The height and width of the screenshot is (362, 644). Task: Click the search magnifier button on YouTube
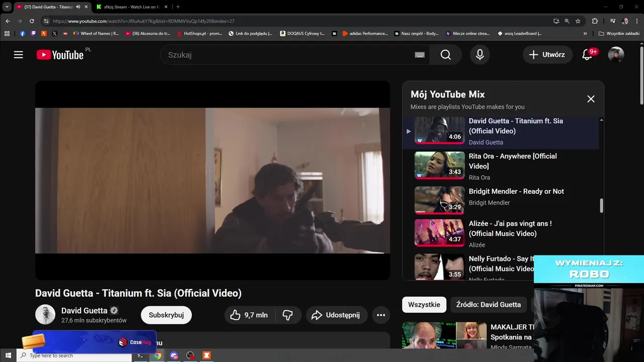(x=446, y=55)
